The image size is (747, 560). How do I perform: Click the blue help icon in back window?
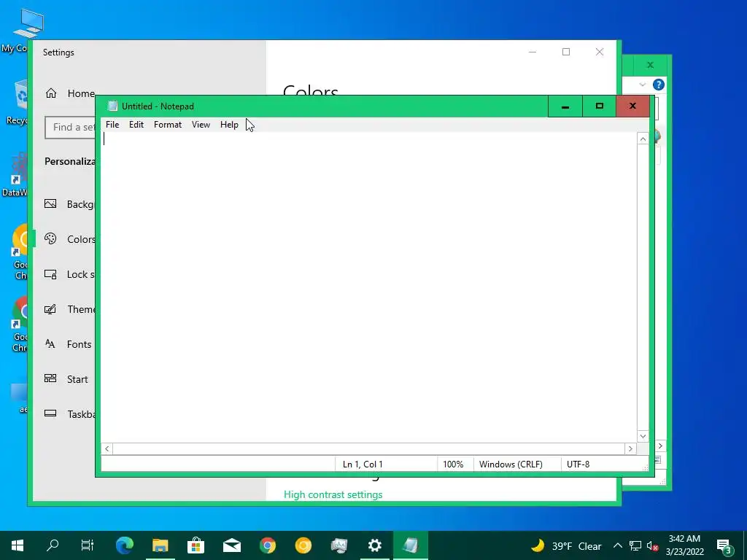click(x=659, y=85)
